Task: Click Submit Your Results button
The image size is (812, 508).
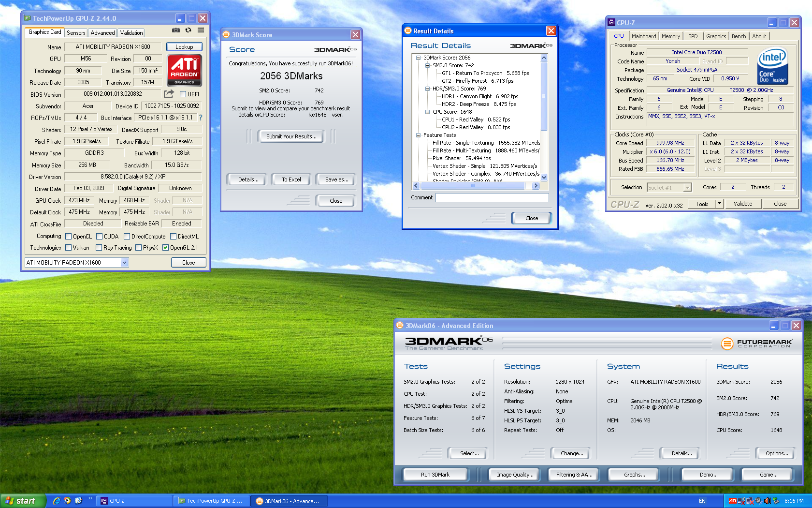Action: [291, 136]
